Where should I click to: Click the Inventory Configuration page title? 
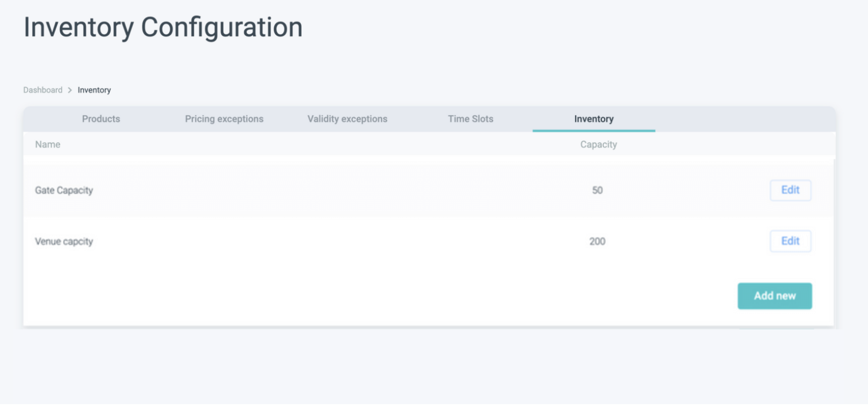(163, 27)
